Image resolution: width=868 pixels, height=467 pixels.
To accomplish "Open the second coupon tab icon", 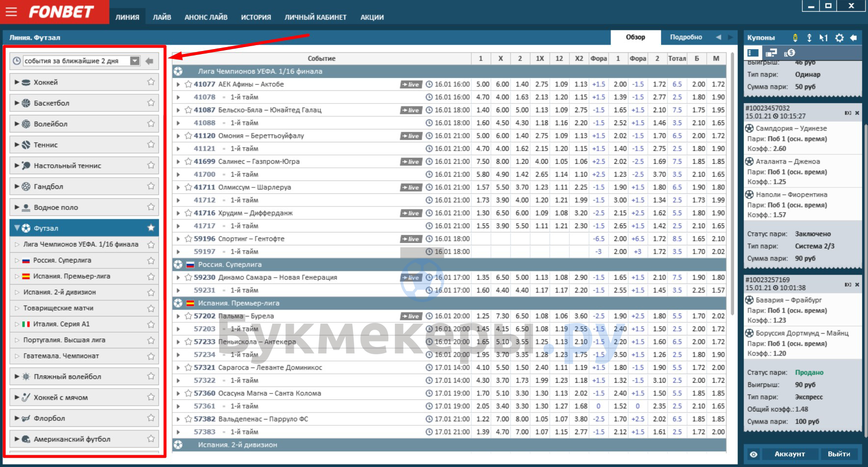I will (x=771, y=52).
